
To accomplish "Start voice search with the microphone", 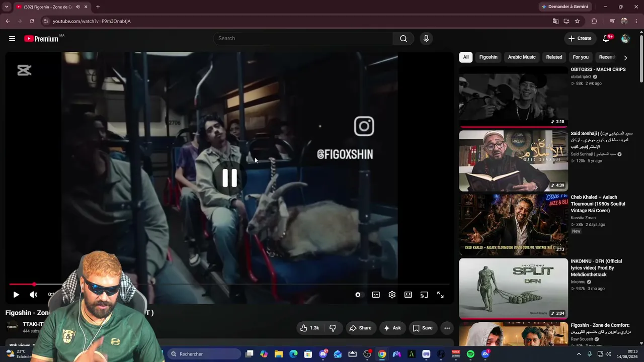I will click(426, 39).
